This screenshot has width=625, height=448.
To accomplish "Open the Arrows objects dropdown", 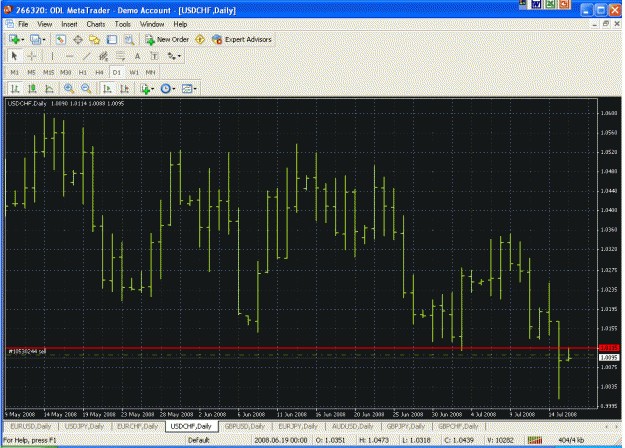I will tap(174, 56).
